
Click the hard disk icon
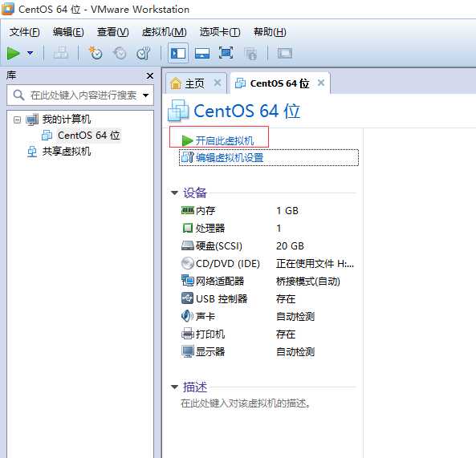pos(188,245)
